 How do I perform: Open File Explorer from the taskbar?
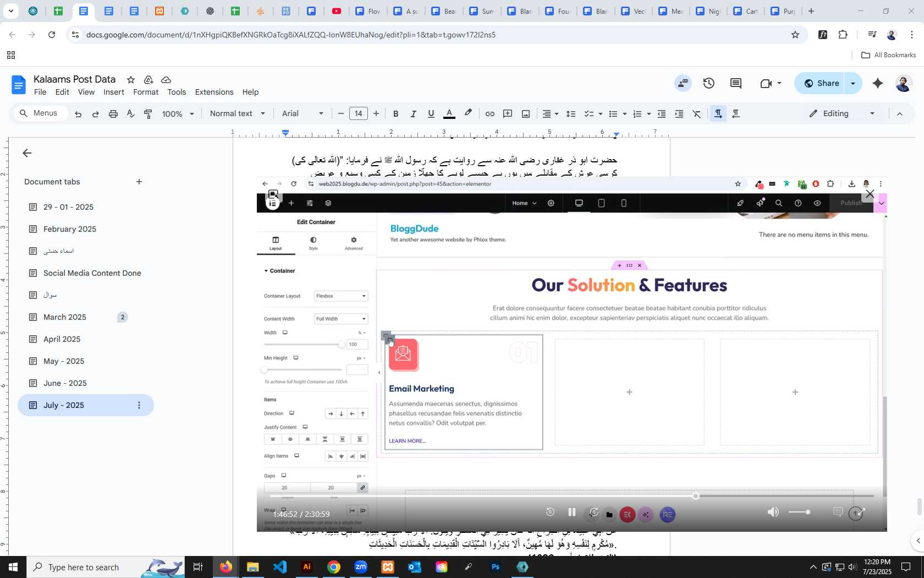coord(252,567)
